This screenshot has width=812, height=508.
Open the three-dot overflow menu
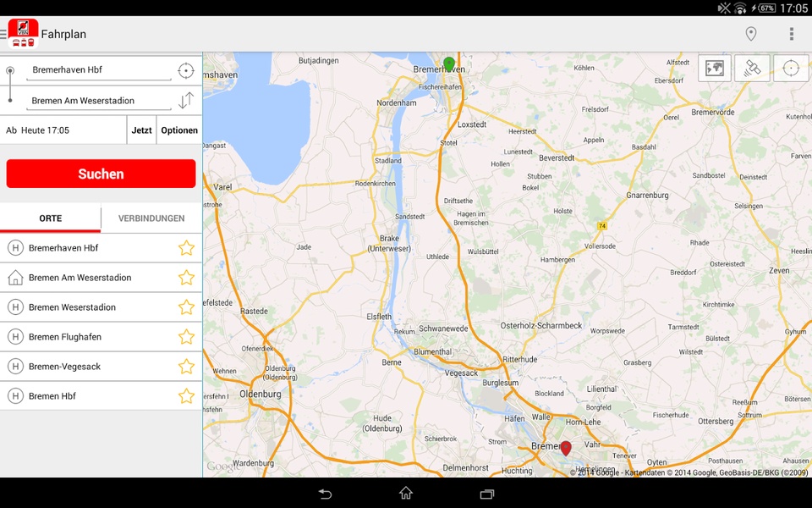[792, 34]
